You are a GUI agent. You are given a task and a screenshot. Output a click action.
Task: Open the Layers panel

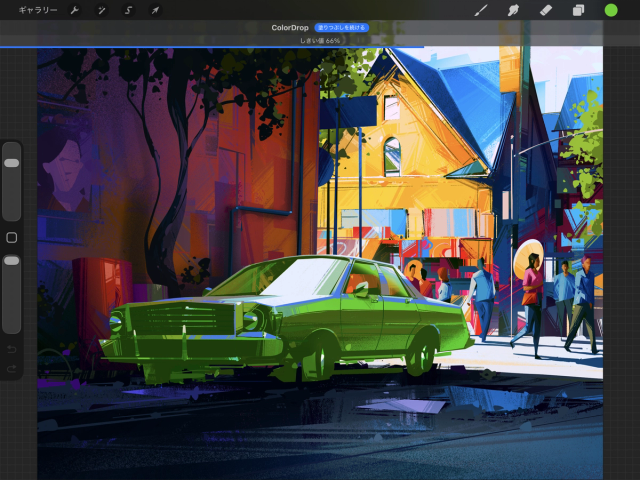pyautogui.click(x=578, y=10)
